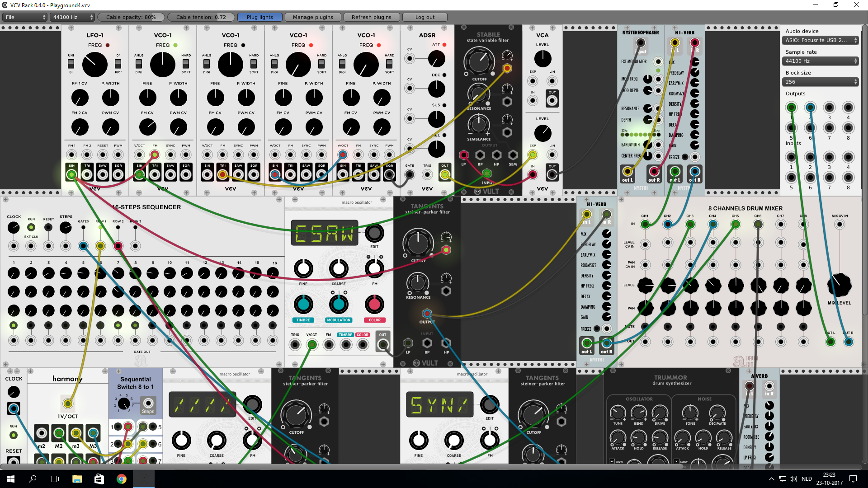Click the macro oscillator TIMBRE knob
This screenshot has height=488, width=868.
click(x=303, y=304)
